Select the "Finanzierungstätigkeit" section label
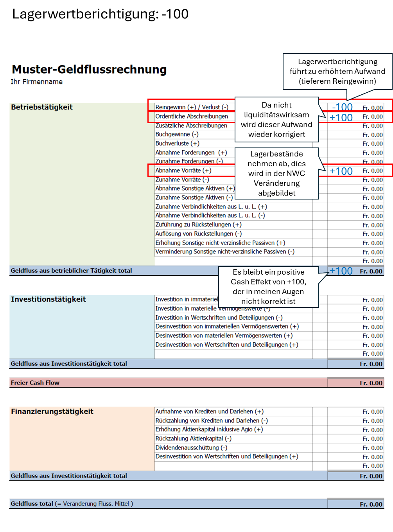 [x=52, y=412]
